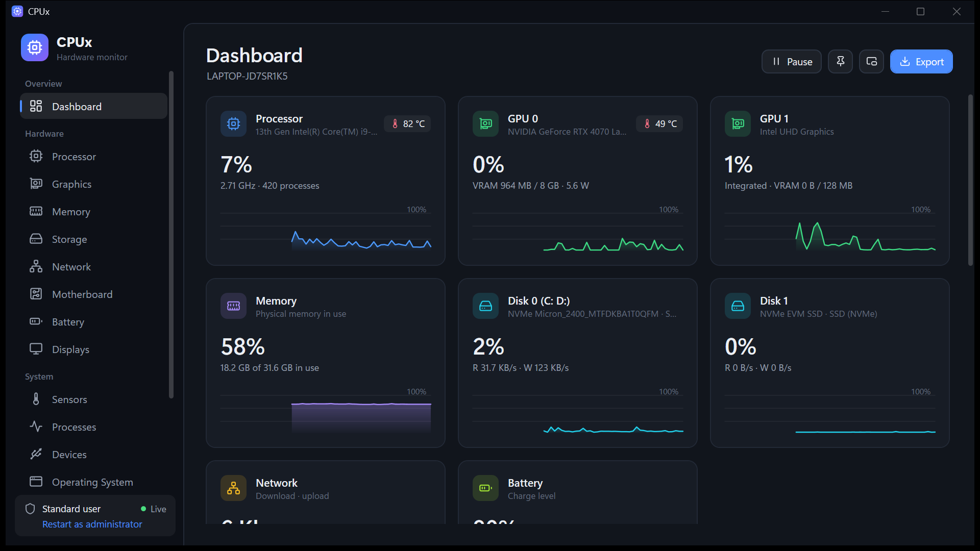980x551 pixels.
Task: Click the "LAPTOP-JD7SR1K5" hostname text
Action: tap(247, 76)
